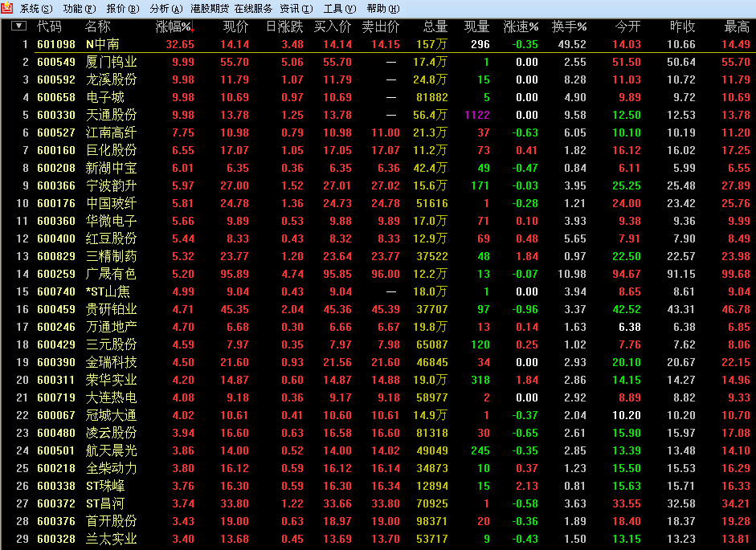Open the 功能(F) menu

pos(80,9)
